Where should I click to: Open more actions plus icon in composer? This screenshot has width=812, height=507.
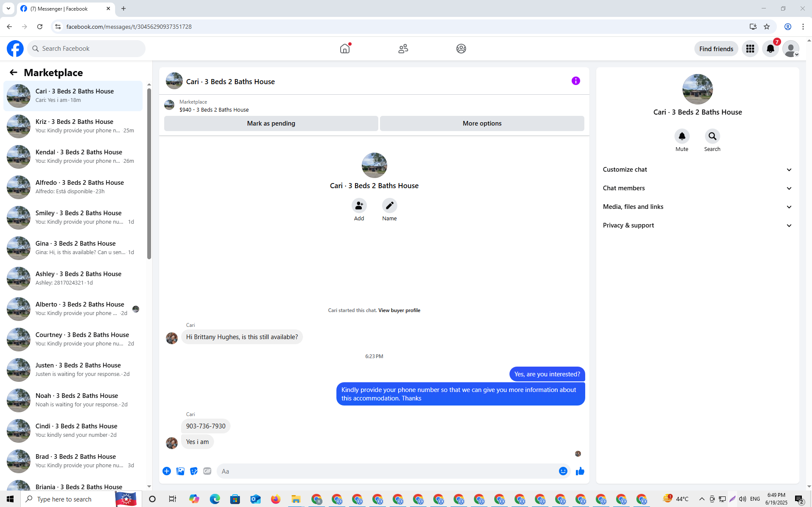[167, 471]
